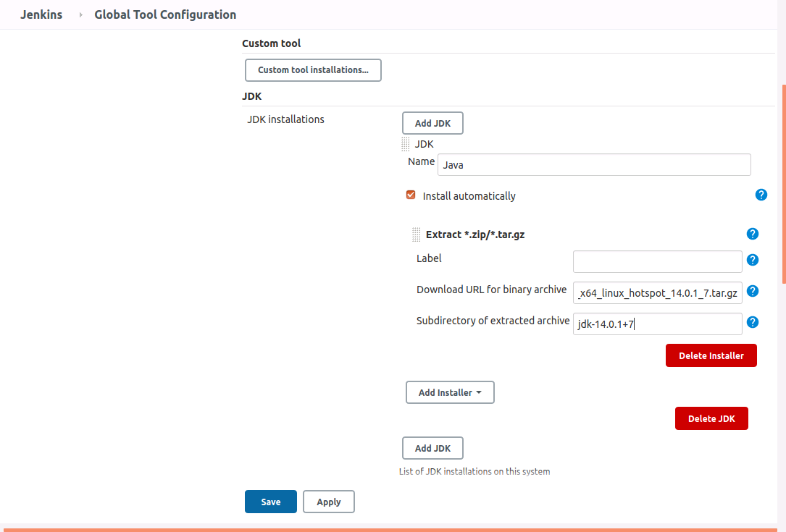Open help for Extract *.zip/*.tar.gz installer
The width and height of the screenshot is (786, 532).
tap(752, 234)
